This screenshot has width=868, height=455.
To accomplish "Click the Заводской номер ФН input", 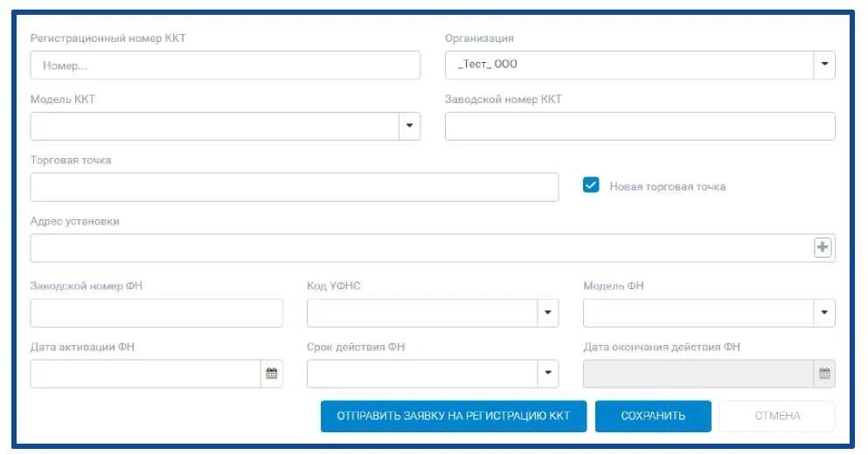I will point(156,313).
